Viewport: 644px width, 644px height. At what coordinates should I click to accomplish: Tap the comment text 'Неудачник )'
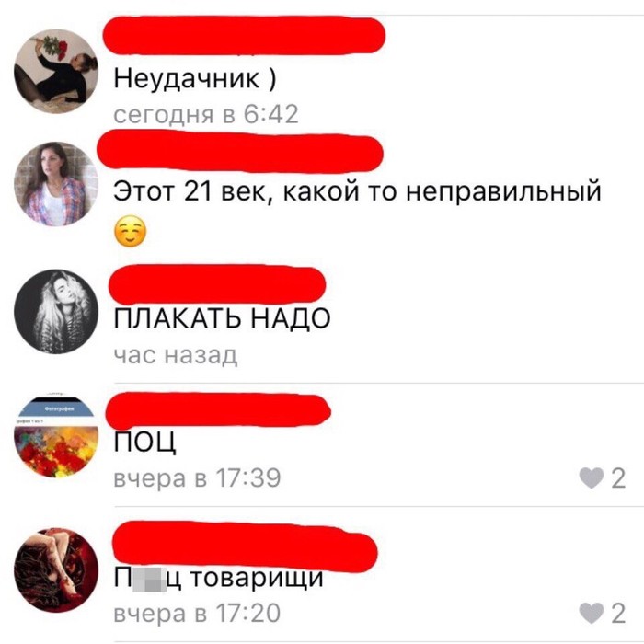coord(195,78)
